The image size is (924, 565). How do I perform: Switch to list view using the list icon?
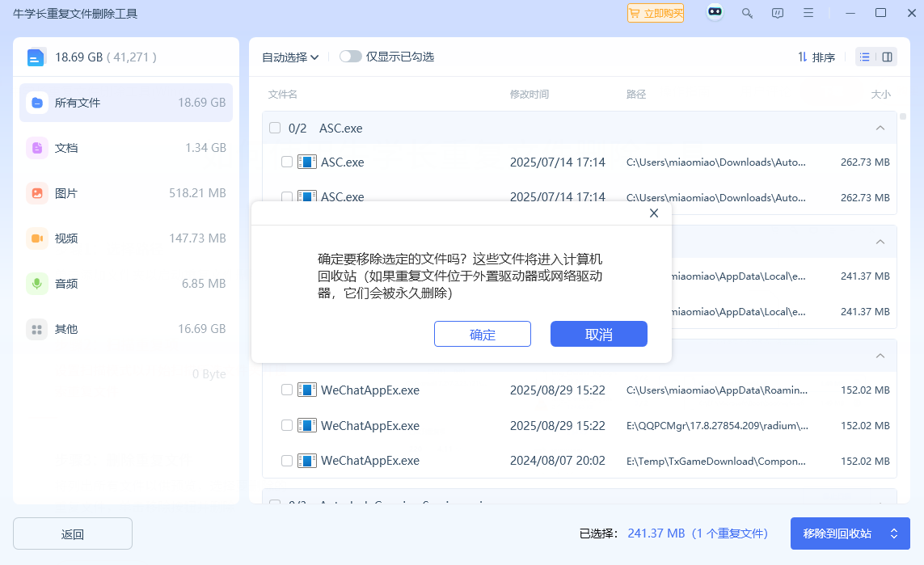[x=864, y=57]
